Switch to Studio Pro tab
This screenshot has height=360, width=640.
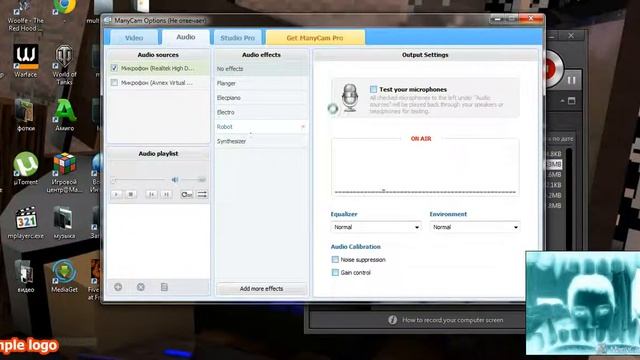(238, 38)
